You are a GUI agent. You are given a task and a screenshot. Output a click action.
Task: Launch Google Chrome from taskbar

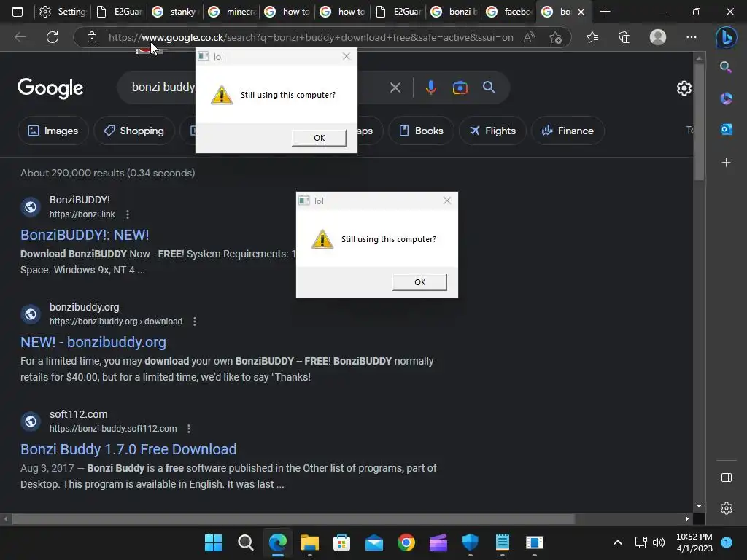pyautogui.click(x=406, y=542)
